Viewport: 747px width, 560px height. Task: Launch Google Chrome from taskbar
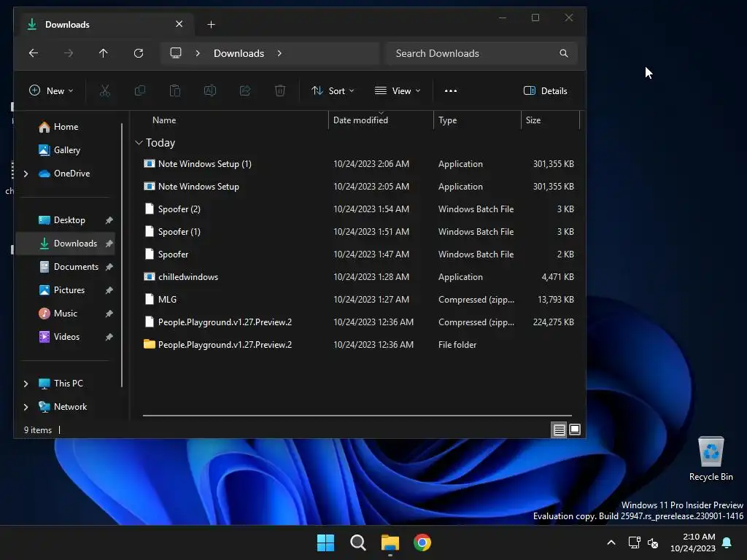[422, 542]
